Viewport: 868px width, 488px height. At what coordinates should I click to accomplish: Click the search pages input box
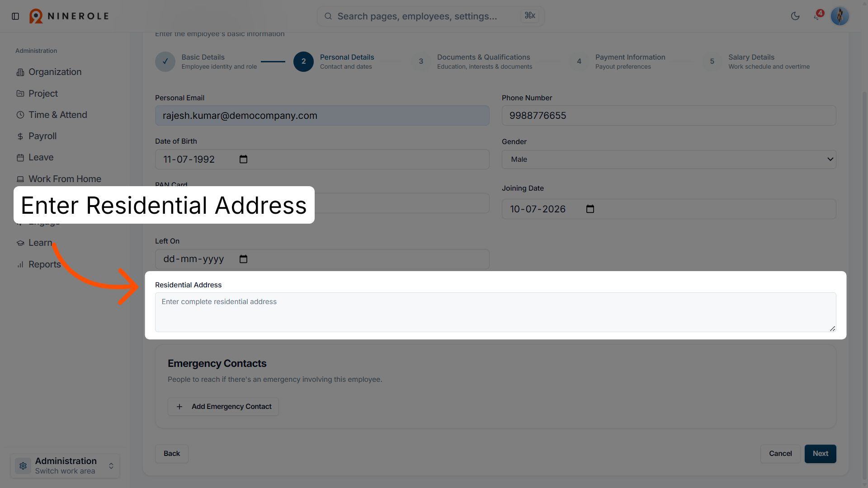pos(430,16)
